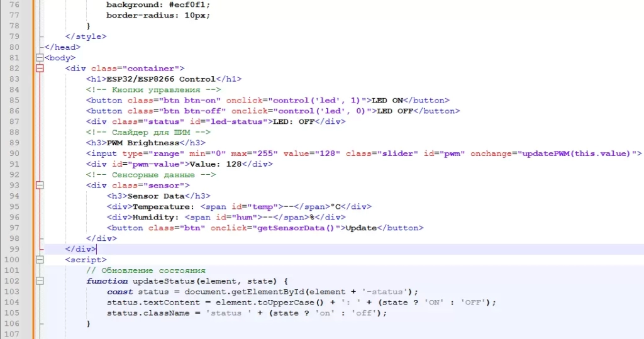This screenshot has height=339, width=644.
Task: Click the 'LED OFF' button text in code
Action: 395,111
